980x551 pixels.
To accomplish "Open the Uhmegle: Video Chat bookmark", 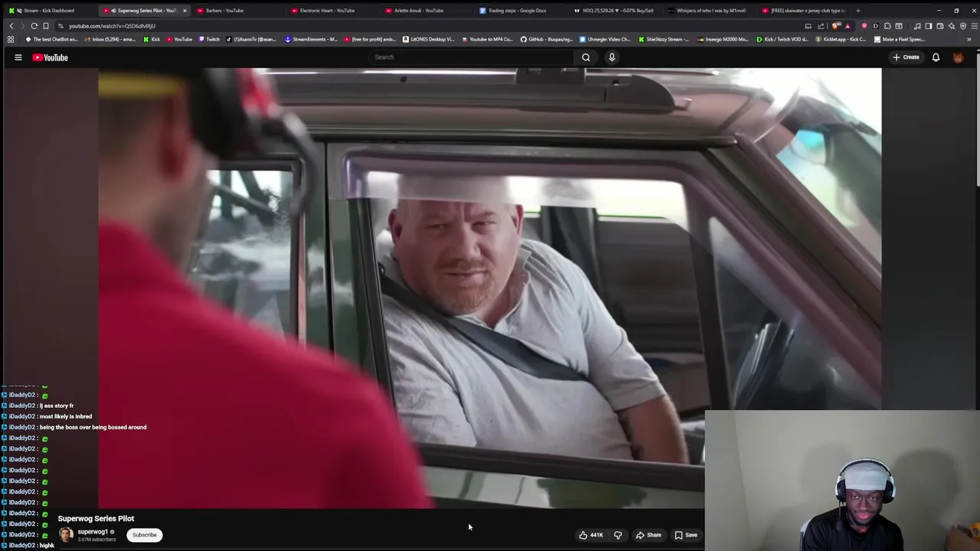I will pyautogui.click(x=606, y=39).
